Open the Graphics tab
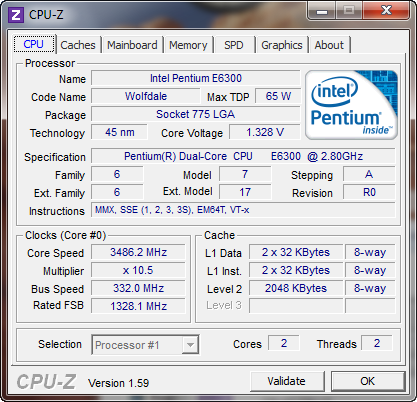 tap(282, 45)
